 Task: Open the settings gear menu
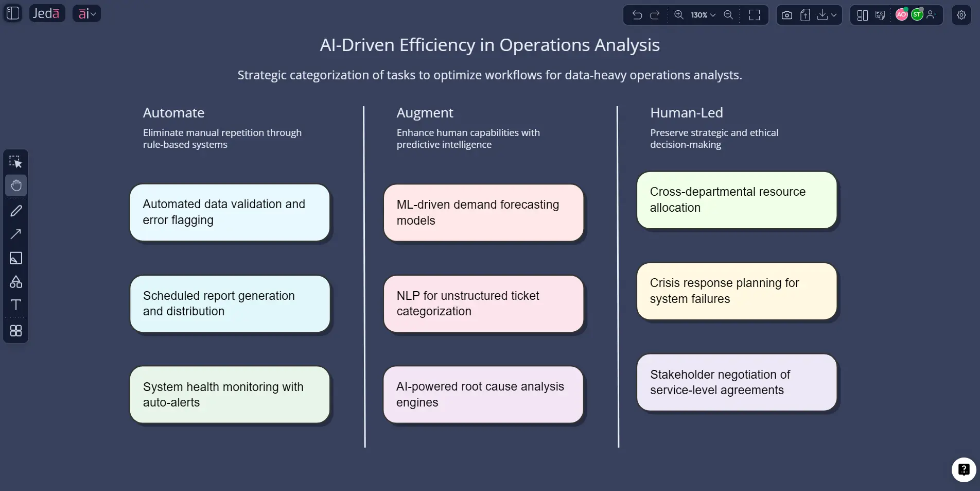[961, 15]
